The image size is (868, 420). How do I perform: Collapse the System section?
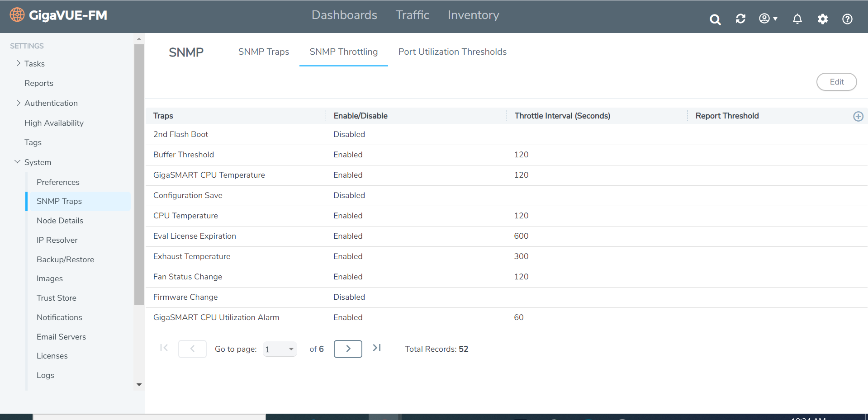pos(18,162)
